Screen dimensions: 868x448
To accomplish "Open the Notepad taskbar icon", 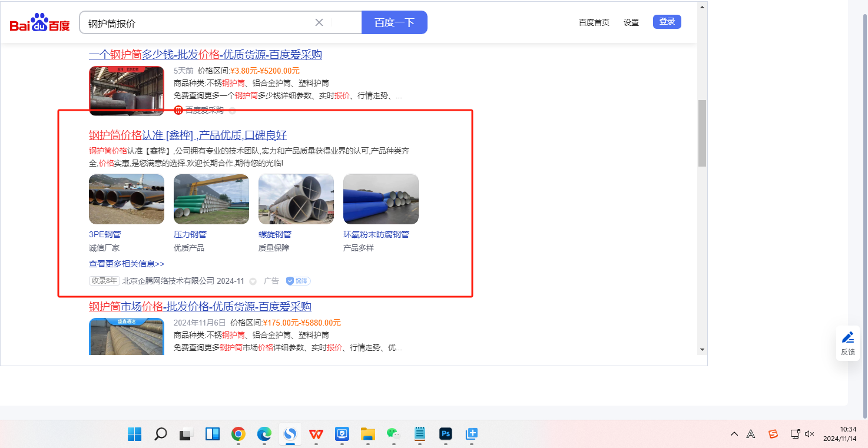I will [420, 434].
